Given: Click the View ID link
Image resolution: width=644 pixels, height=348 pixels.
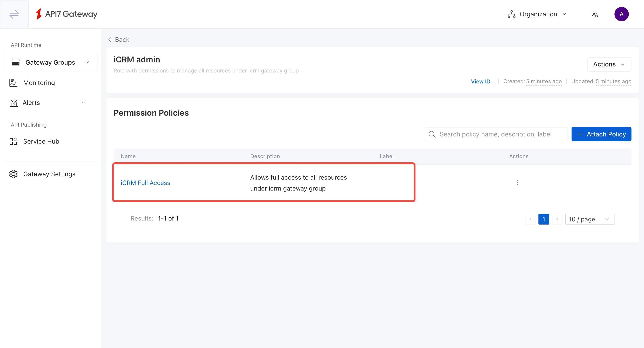Looking at the screenshot, I should click(480, 81).
